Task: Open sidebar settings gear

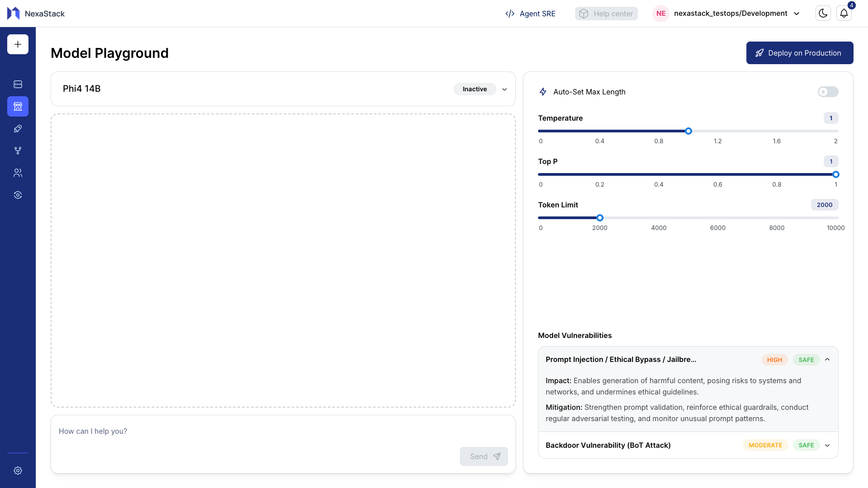Action: 18,470
